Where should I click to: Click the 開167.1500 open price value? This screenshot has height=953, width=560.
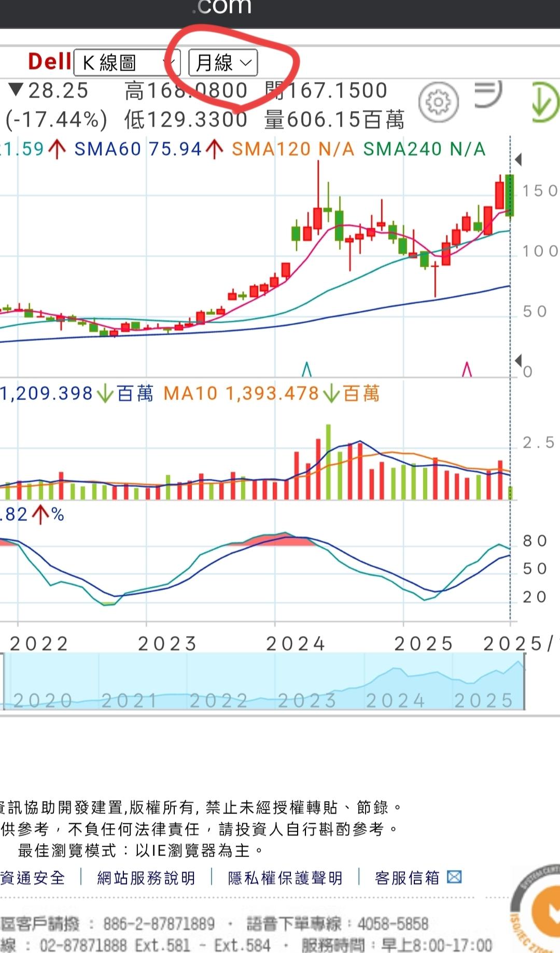pos(326,91)
